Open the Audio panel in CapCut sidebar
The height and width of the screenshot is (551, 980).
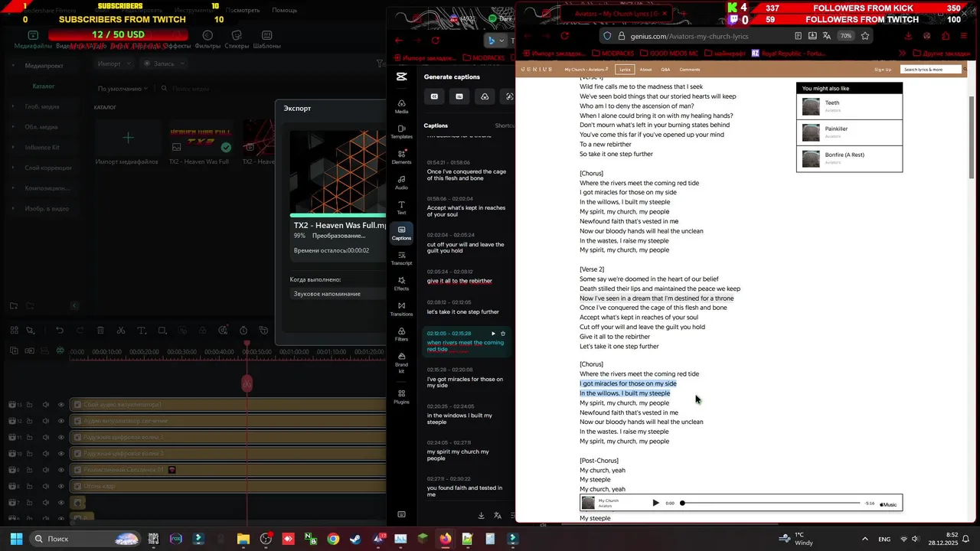pyautogui.click(x=401, y=182)
